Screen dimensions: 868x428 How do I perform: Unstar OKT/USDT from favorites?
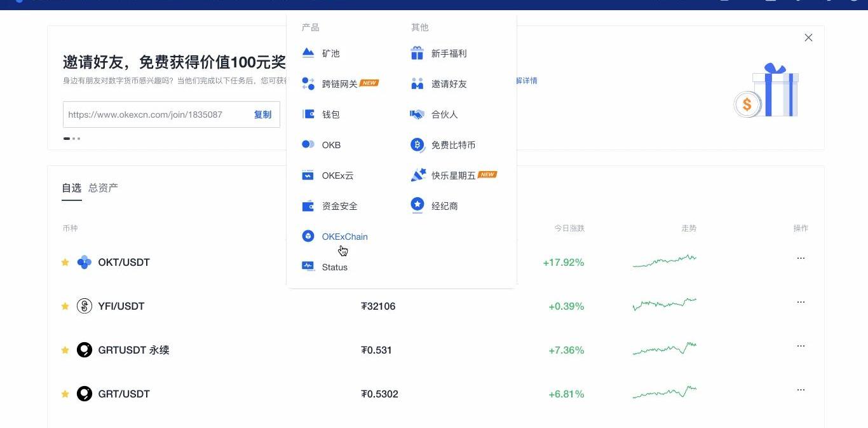65,262
